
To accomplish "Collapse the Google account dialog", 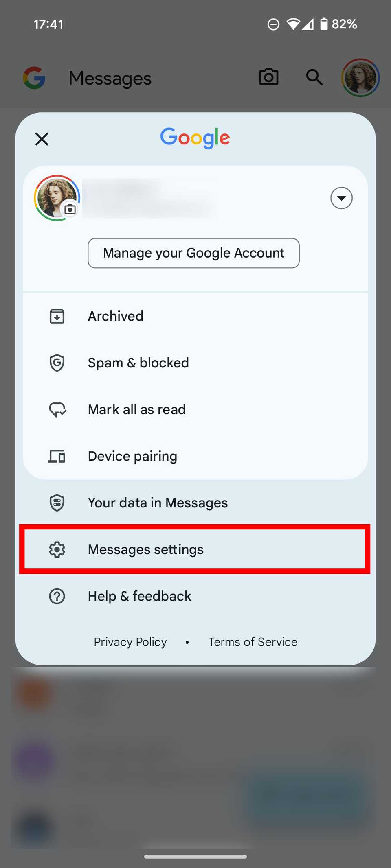I will pyautogui.click(x=42, y=139).
